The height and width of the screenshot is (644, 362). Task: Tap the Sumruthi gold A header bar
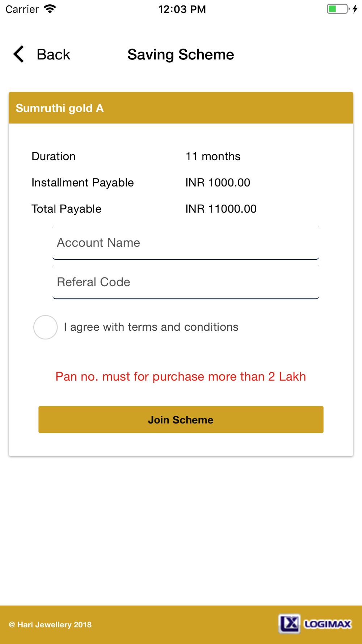(x=181, y=108)
